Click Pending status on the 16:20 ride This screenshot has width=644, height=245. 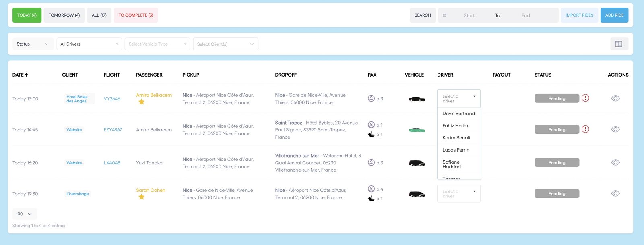[x=557, y=162]
